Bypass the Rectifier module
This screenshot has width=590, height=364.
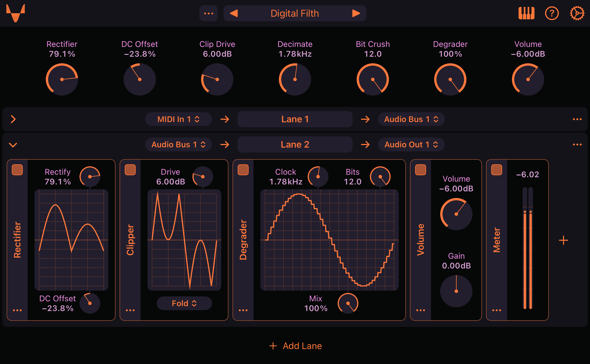point(17,170)
